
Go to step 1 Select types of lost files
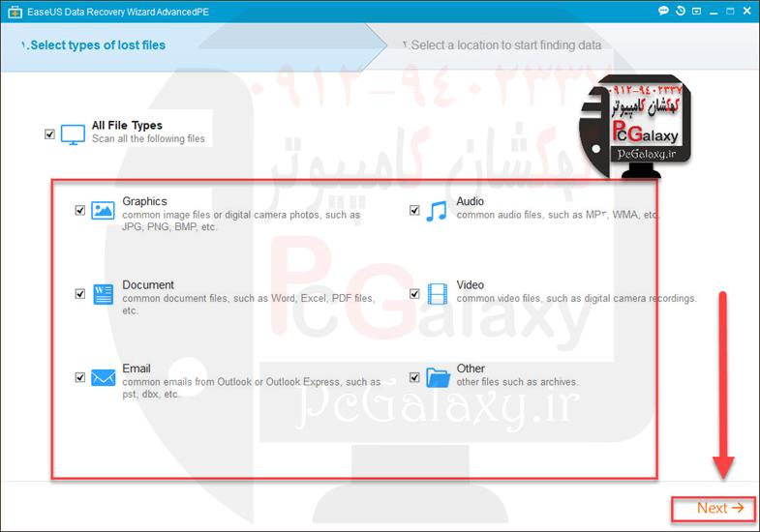tap(93, 45)
